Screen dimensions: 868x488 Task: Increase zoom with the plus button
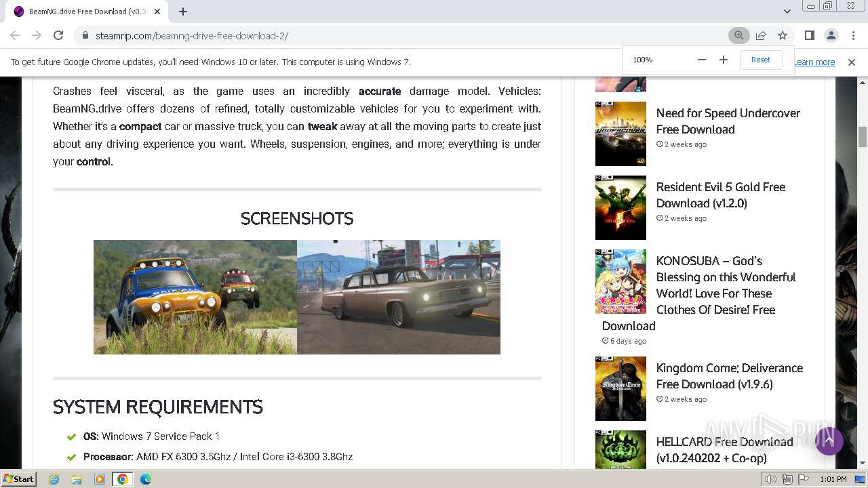coord(724,60)
